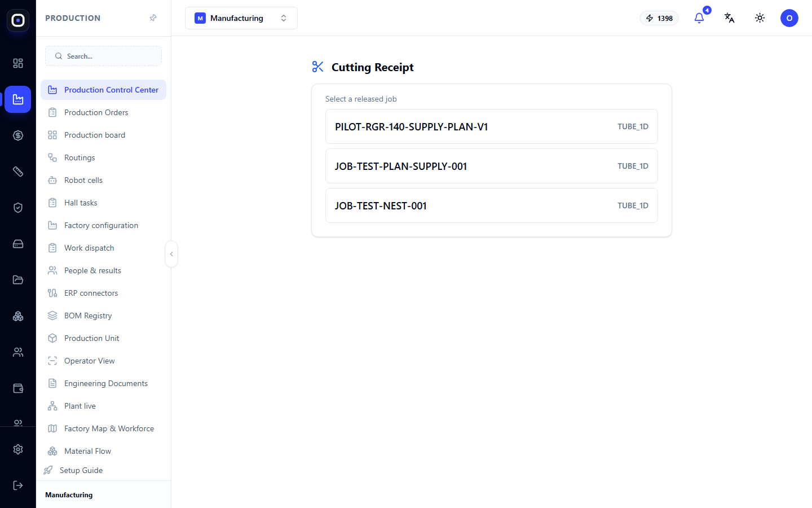Open Production Orders
The width and height of the screenshot is (812, 508).
[x=103, y=112]
